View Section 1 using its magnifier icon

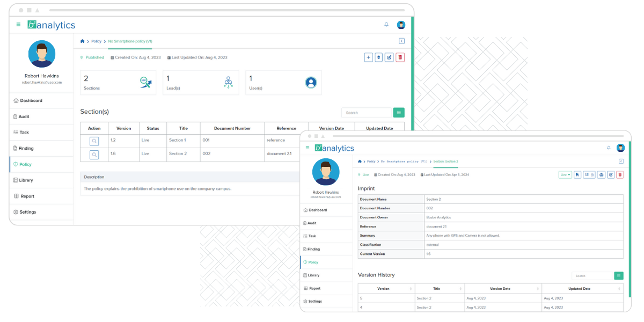[94, 141]
